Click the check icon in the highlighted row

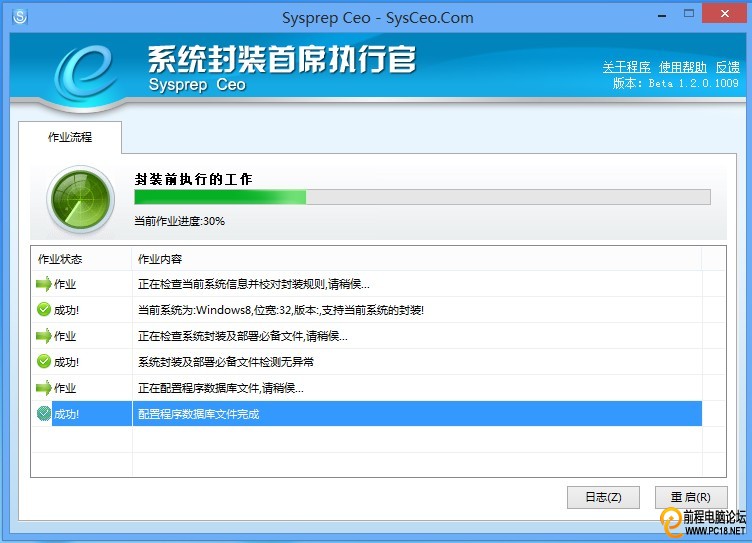43,413
